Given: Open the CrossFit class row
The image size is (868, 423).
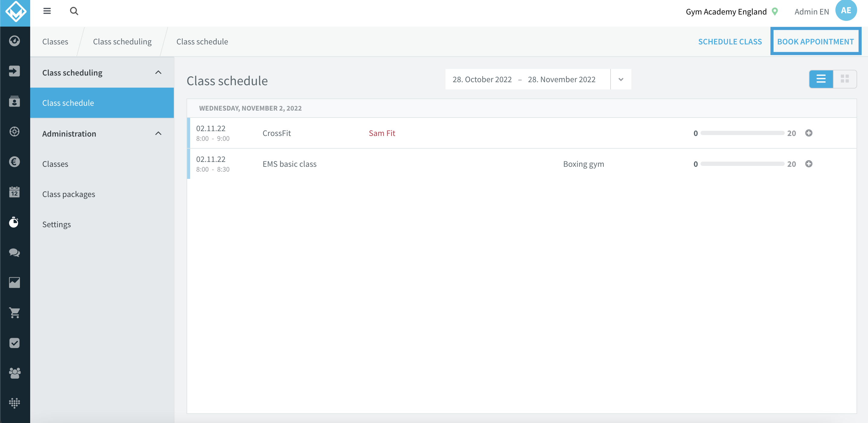Looking at the screenshot, I should 522,133.
